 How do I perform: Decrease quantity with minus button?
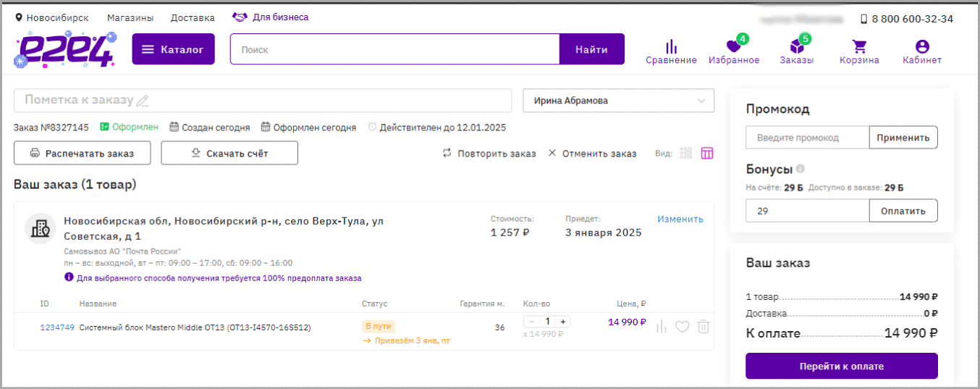coord(532,322)
